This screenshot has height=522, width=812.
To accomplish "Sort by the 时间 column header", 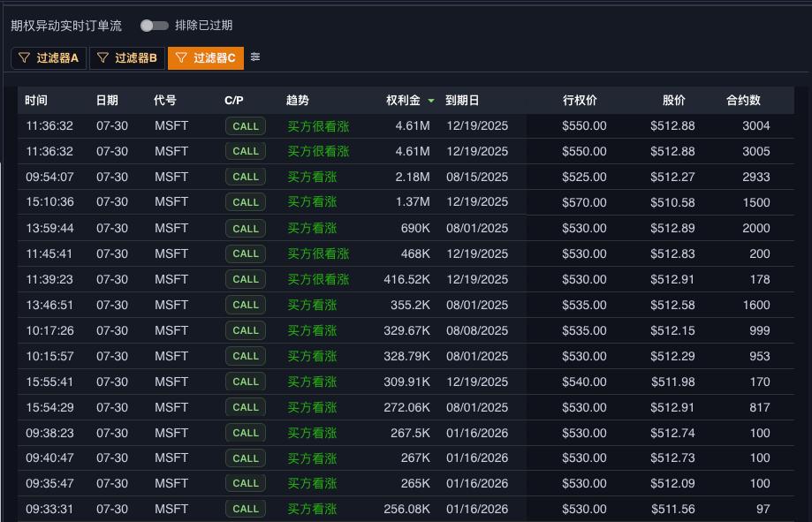I will (x=36, y=101).
